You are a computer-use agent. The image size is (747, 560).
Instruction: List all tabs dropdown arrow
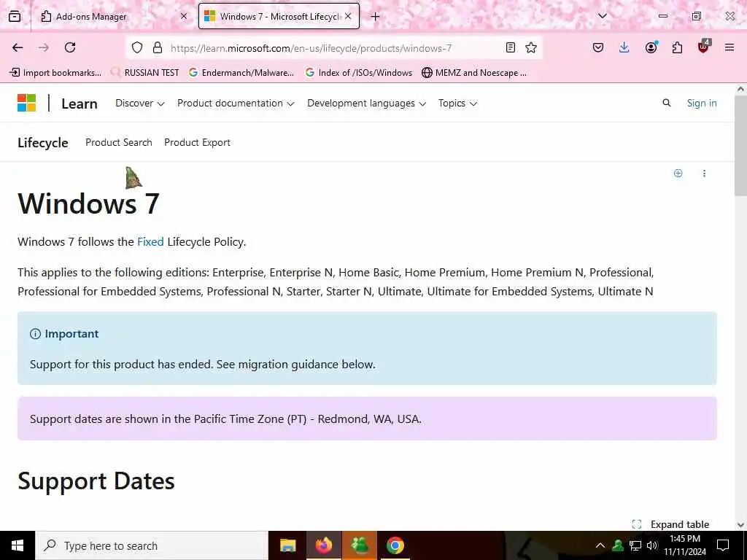coord(603,16)
